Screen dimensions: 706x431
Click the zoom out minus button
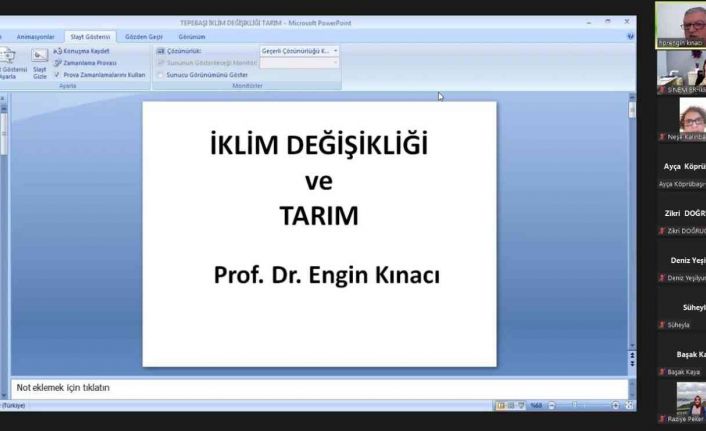click(x=552, y=406)
